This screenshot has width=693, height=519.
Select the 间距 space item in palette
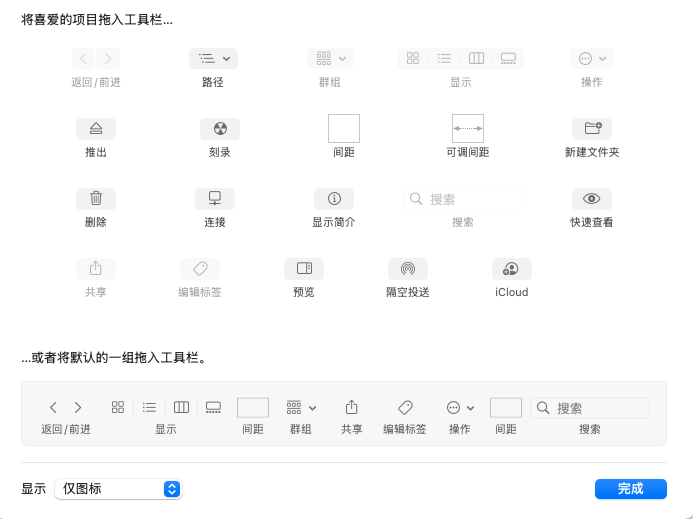(344, 128)
